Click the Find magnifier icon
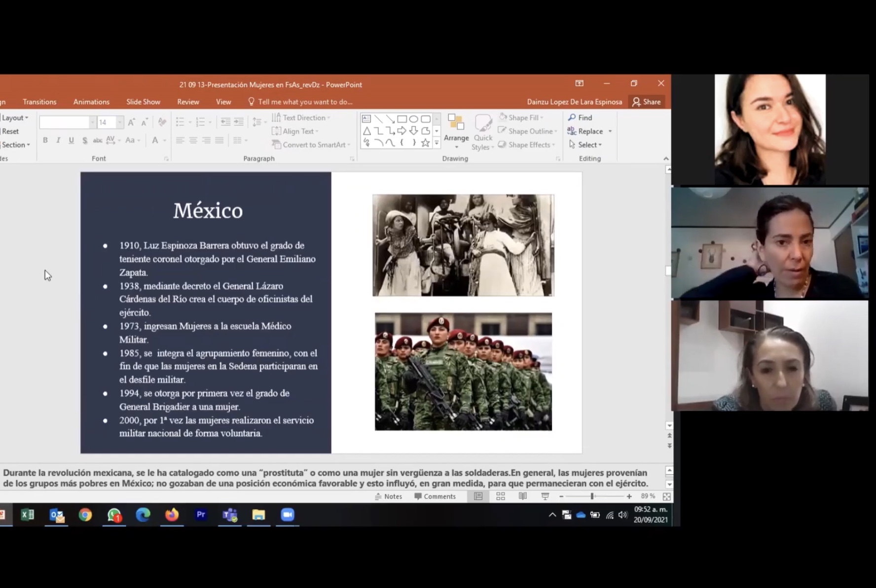This screenshot has width=876, height=588. pyautogui.click(x=572, y=117)
